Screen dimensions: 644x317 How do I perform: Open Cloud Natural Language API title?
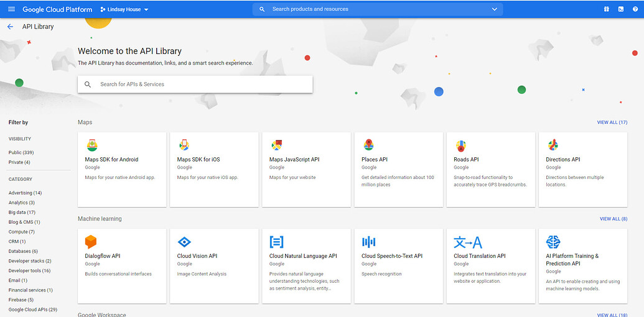pyautogui.click(x=303, y=256)
